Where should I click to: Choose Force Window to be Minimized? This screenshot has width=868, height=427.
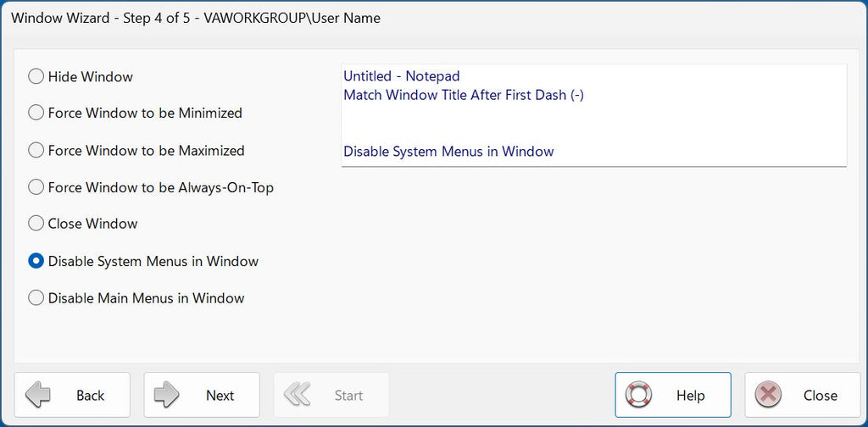pyautogui.click(x=36, y=113)
